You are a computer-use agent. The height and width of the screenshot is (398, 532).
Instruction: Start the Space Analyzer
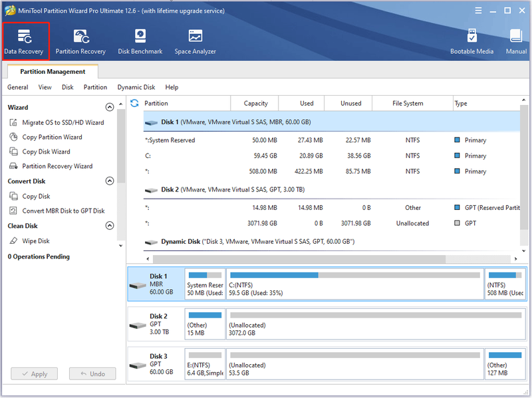[x=195, y=42]
